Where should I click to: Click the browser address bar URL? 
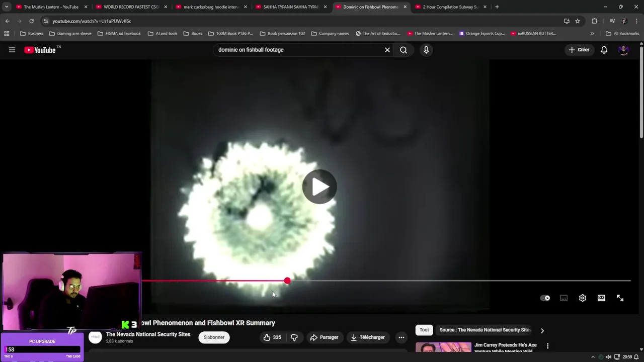tap(92, 21)
